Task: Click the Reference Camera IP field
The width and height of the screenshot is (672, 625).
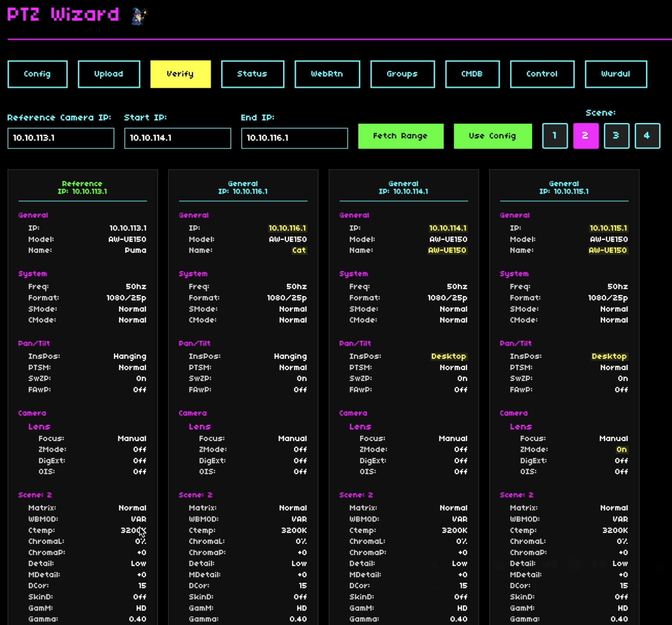Action: (x=61, y=138)
